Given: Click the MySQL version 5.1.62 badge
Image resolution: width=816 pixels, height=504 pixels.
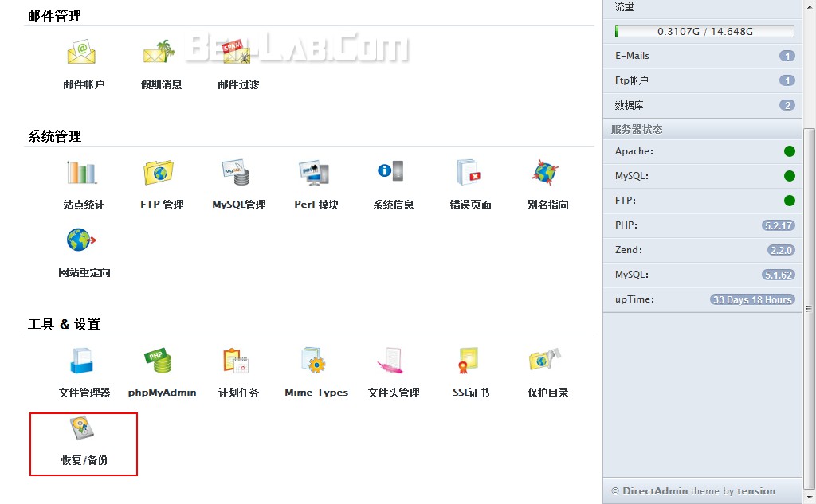Looking at the screenshot, I should point(779,275).
